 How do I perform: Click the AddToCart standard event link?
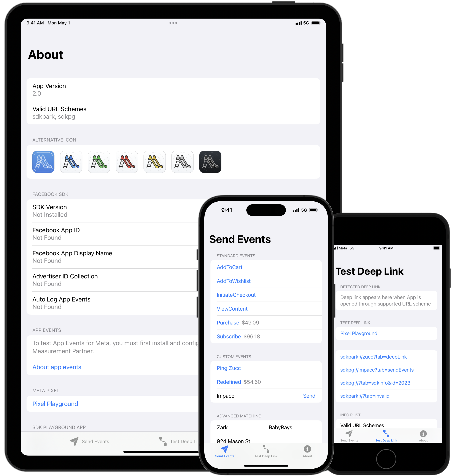230,267
